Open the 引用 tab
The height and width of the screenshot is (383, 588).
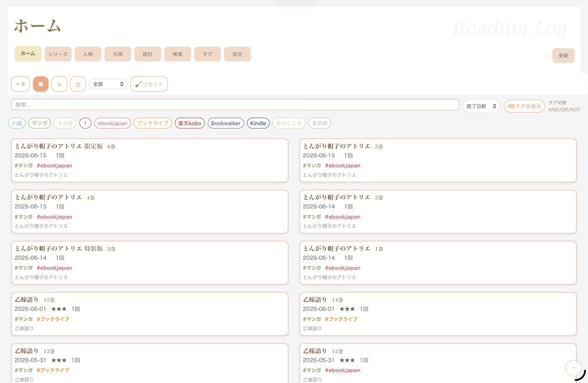[118, 54]
